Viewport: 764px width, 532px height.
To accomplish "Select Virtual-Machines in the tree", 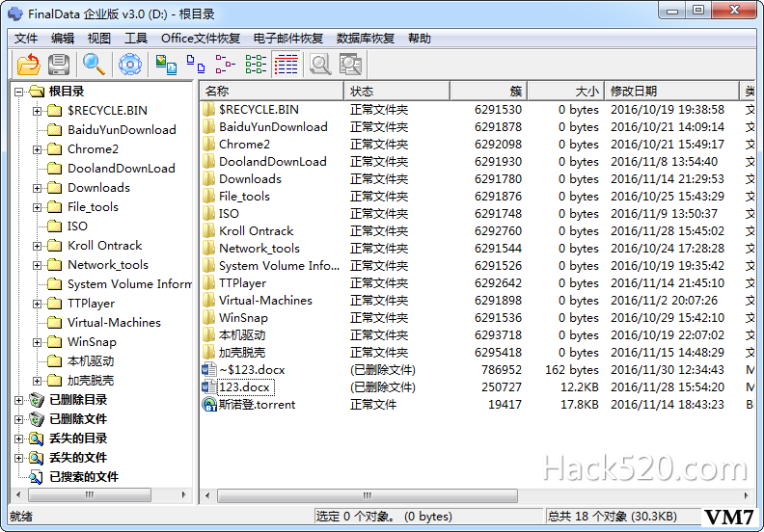I will click(114, 323).
